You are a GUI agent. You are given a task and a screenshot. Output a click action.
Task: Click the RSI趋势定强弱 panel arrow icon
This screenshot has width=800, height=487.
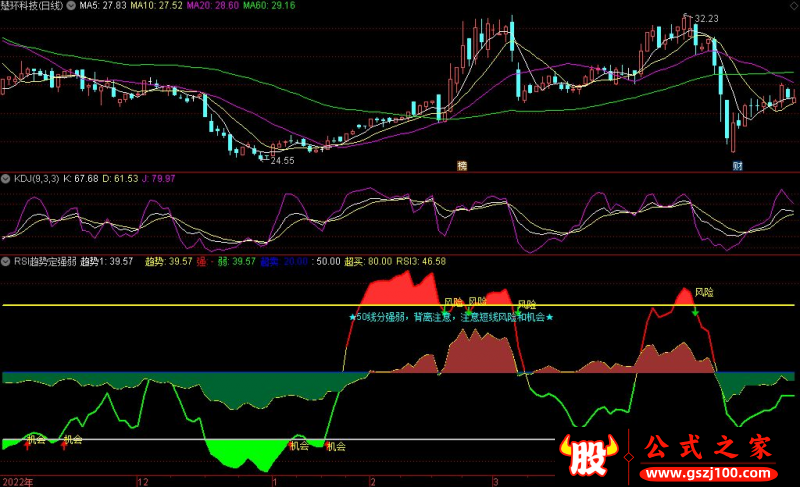click(x=6, y=261)
